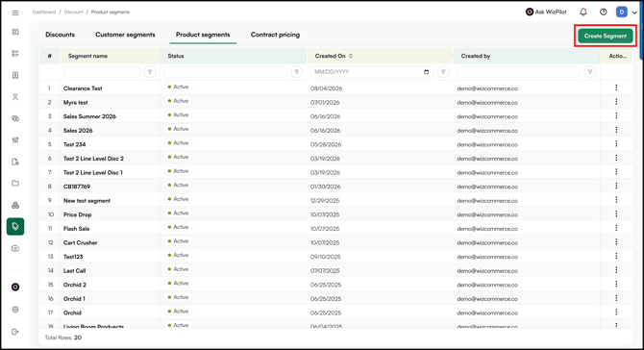644x350 pixels.
Task: Open the settings gear icon in the sidebar
Action: coord(15,310)
